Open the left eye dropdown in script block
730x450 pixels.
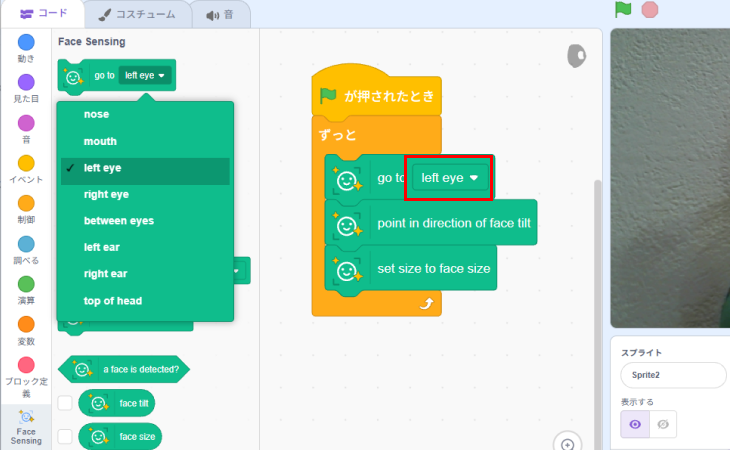pyautogui.click(x=449, y=178)
